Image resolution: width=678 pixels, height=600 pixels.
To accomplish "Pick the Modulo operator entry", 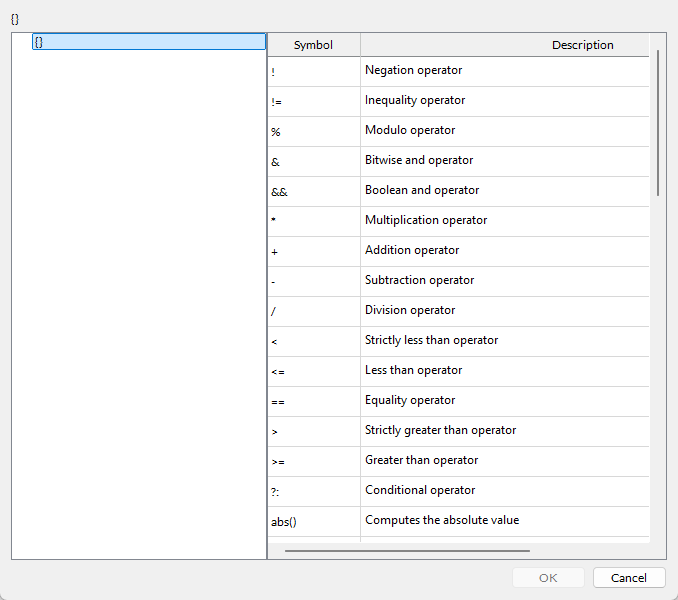I will (x=410, y=131).
